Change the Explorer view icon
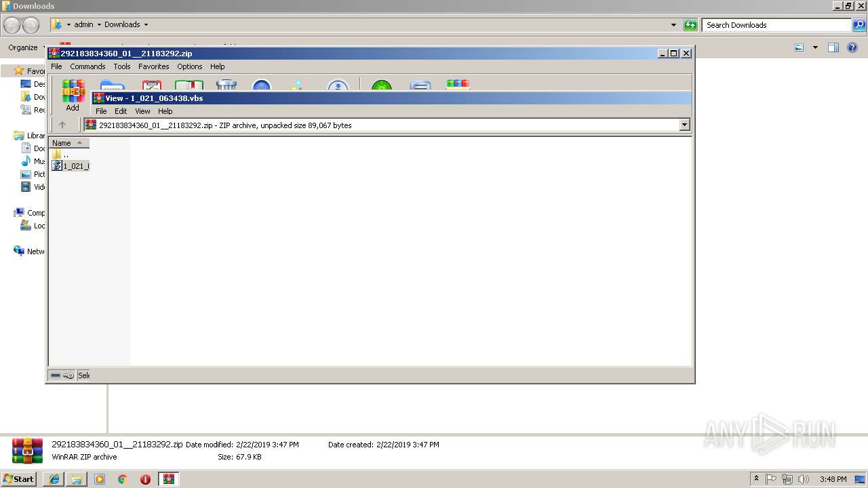 799,47
